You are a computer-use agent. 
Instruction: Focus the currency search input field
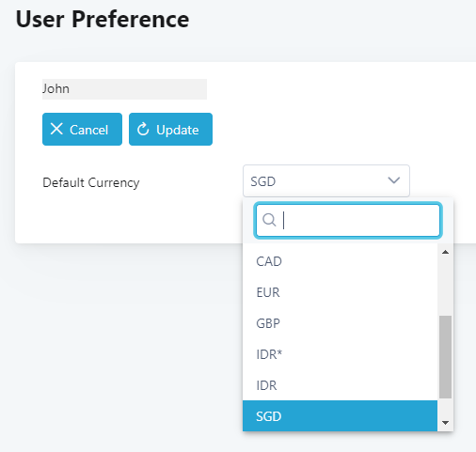click(348, 220)
